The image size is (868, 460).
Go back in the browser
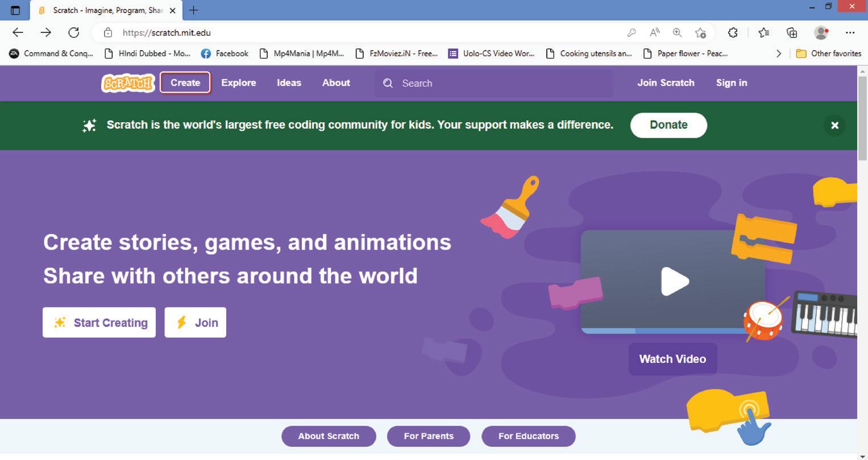[18, 33]
